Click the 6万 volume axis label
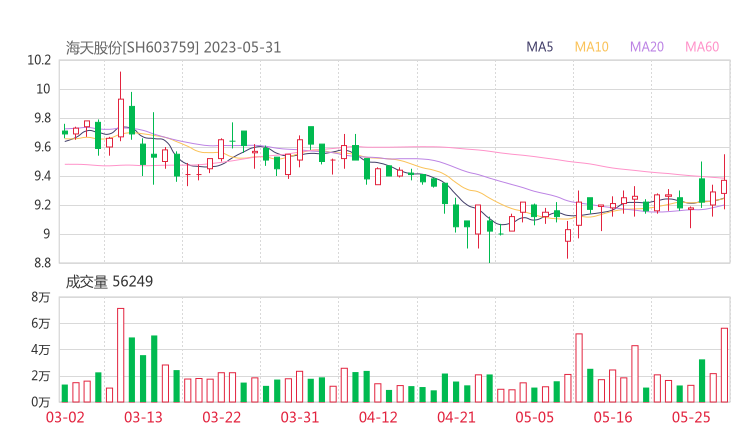Screen dimensions: 740x440 [x=41, y=323]
